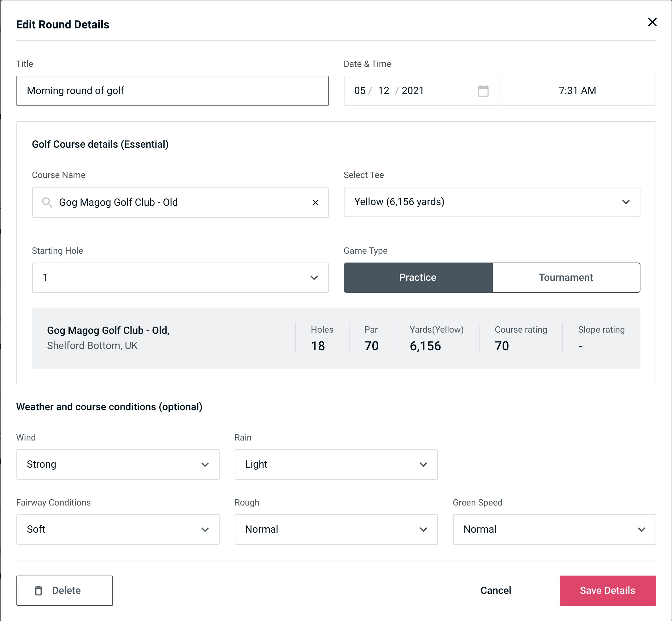The width and height of the screenshot is (672, 621).
Task: Toggle Game Type back to Practice
Action: coord(418,277)
